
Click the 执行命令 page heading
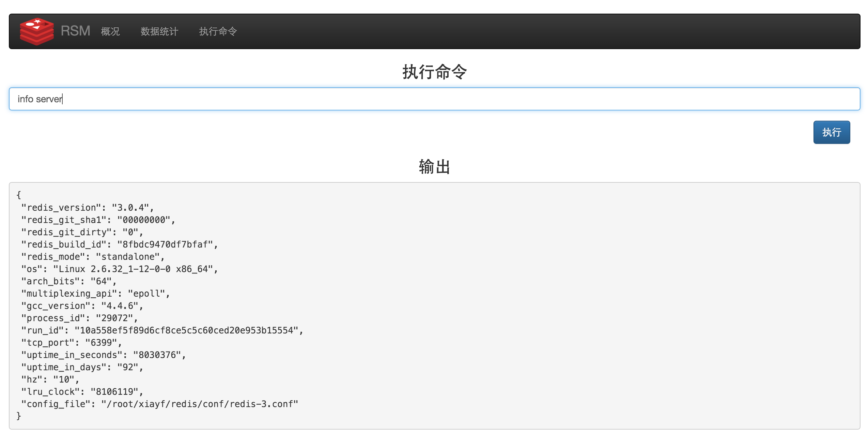click(x=434, y=72)
